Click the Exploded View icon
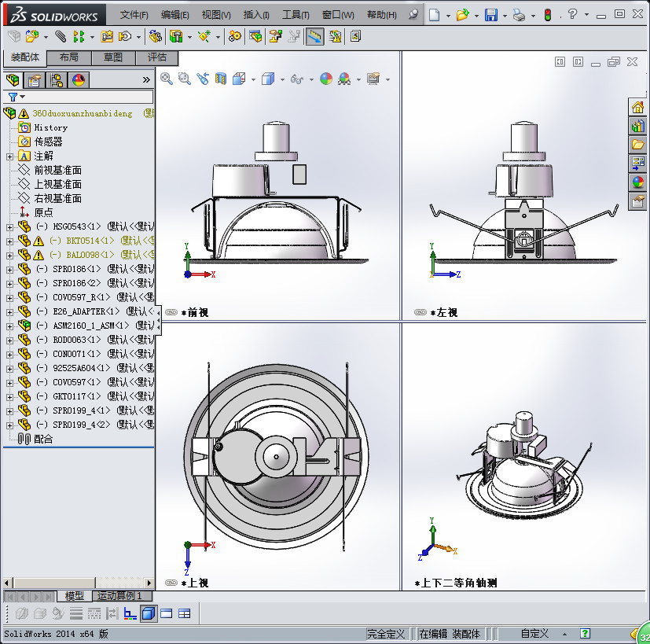The width and height of the screenshot is (650, 644). point(276,36)
